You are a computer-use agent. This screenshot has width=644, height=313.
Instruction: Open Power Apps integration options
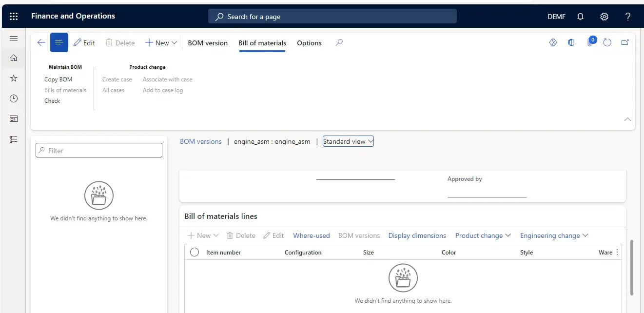click(x=553, y=42)
